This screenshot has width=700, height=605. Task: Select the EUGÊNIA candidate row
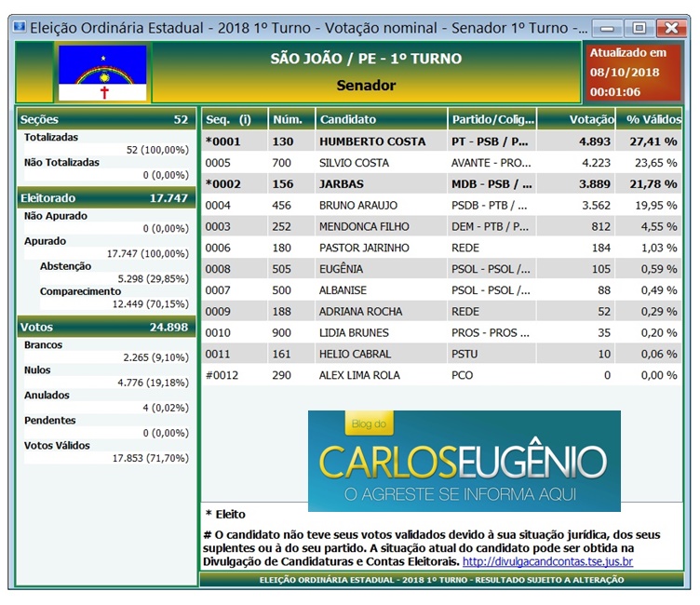(x=441, y=269)
